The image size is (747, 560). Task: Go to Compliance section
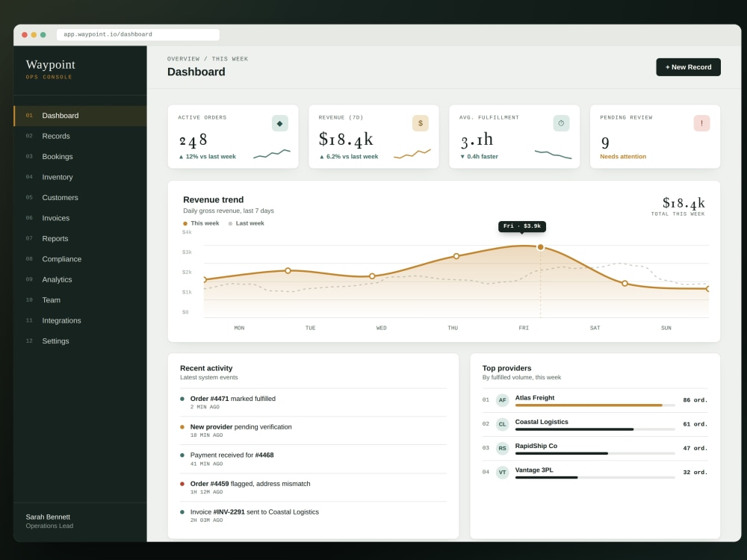pyautogui.click(x=80, y=259)
